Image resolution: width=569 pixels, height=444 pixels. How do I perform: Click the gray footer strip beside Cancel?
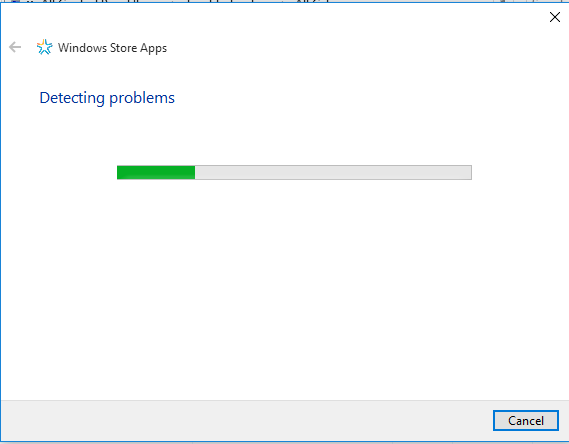(247, 420)
